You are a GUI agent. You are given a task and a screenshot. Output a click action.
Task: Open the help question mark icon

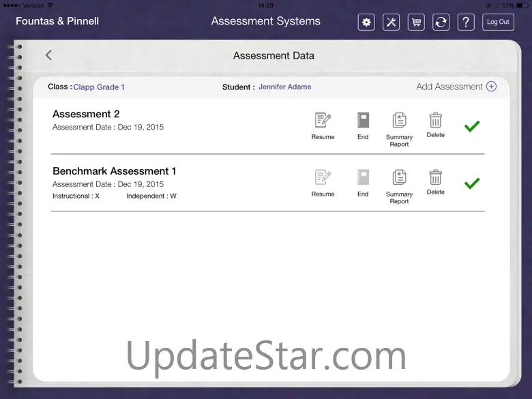pyautogui.click(x=466, y=22)
